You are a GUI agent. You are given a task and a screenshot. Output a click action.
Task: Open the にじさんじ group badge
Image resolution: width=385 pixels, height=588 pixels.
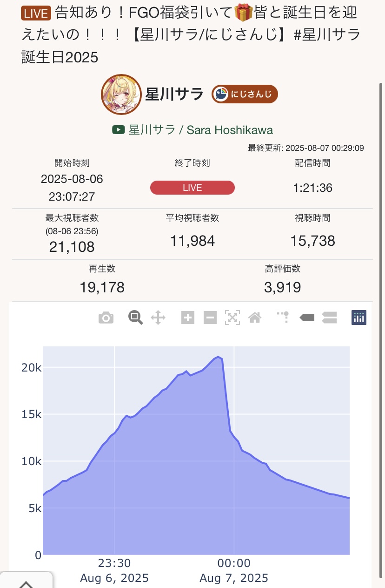pos(245,94)
